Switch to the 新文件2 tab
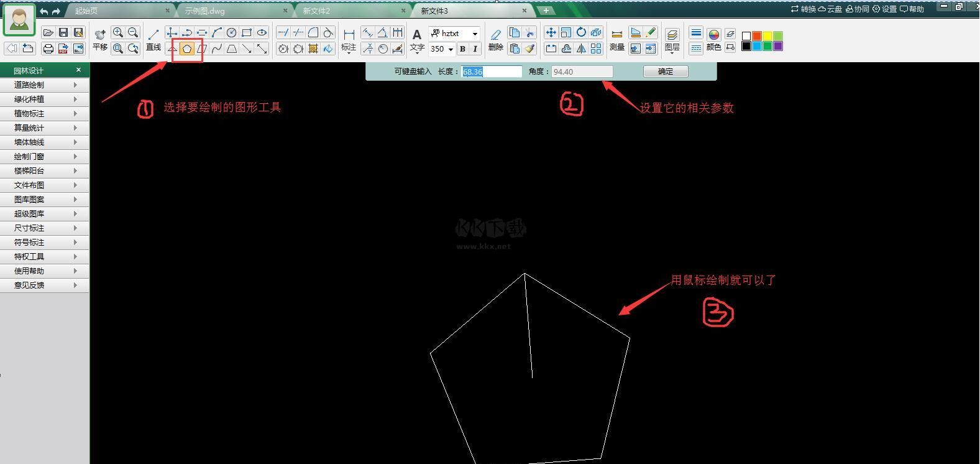 click(317, 11)
